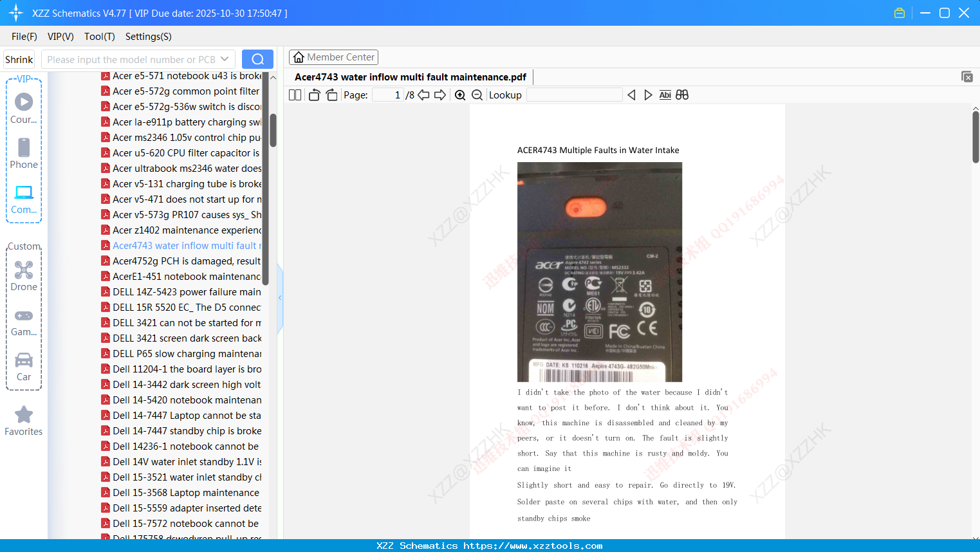Find previous lookup match
This screenshot has height=552, width=980.
coord(631,95)
